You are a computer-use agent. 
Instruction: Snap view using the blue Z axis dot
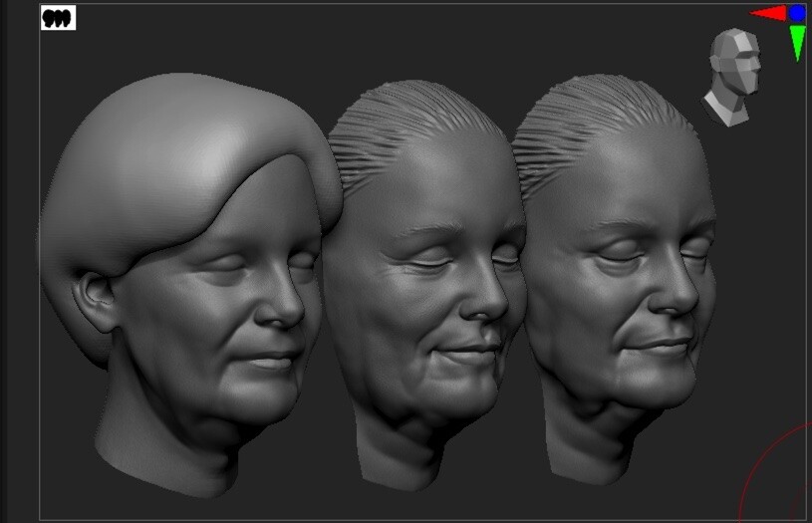point(797,13)
